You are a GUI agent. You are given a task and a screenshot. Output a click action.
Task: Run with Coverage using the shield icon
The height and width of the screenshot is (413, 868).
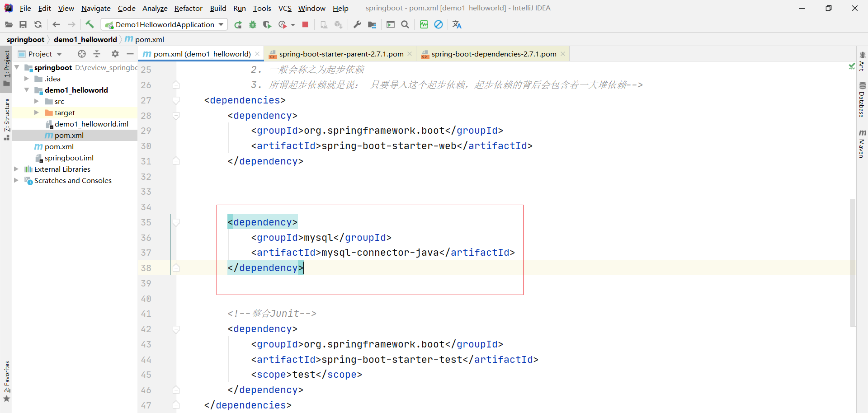(267, 24)
